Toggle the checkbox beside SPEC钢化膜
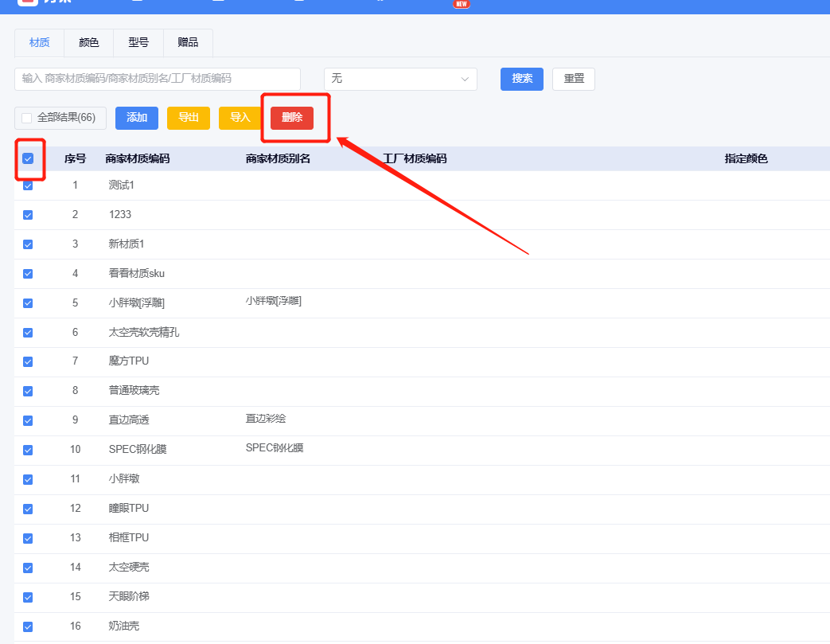This screenshot has width=830, height=644. (x=28, y=450)
